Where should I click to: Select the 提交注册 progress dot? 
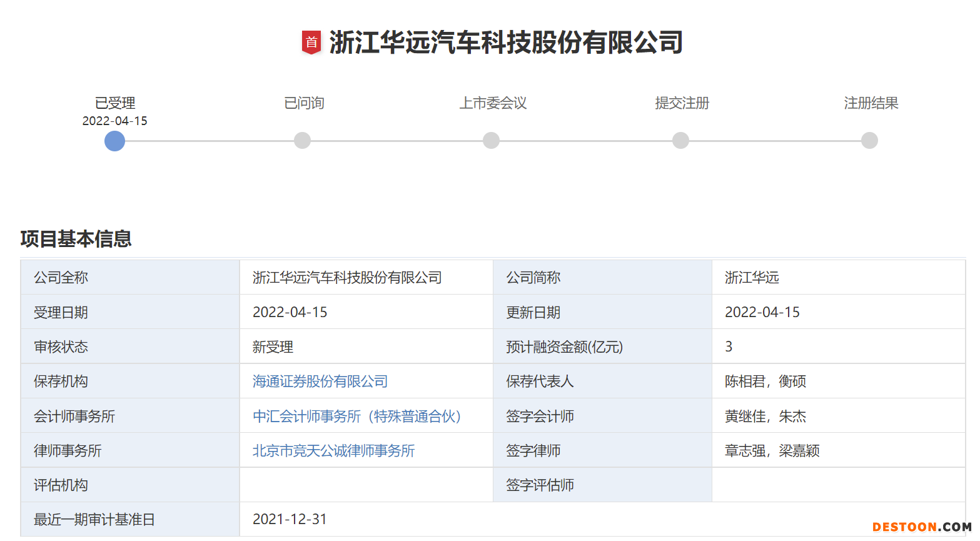(680, 141)
